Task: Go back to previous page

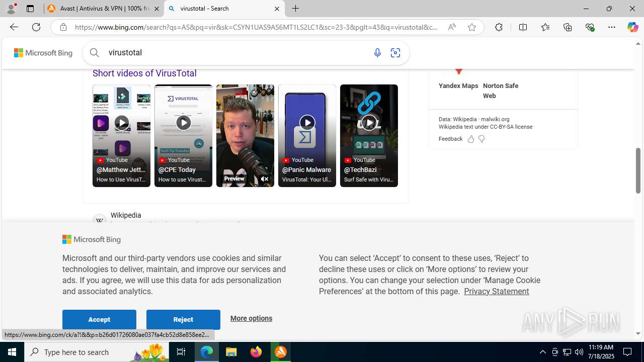Action: [14, 27]
